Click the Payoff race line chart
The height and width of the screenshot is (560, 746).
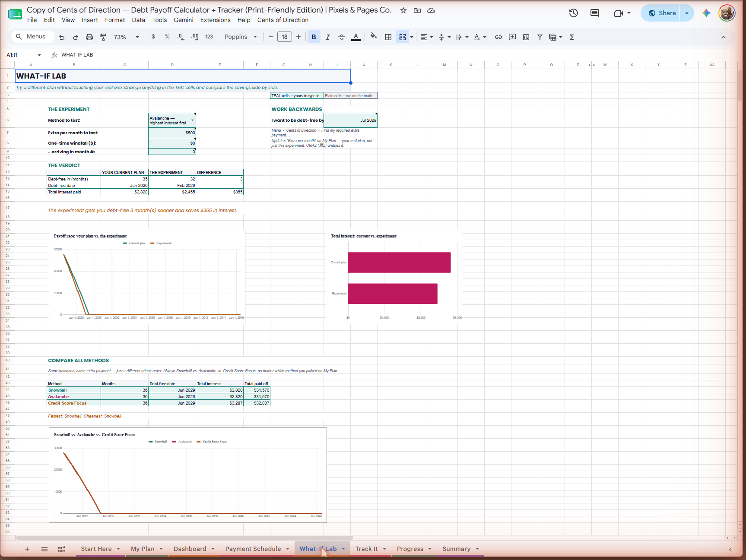tap(147, 276)
